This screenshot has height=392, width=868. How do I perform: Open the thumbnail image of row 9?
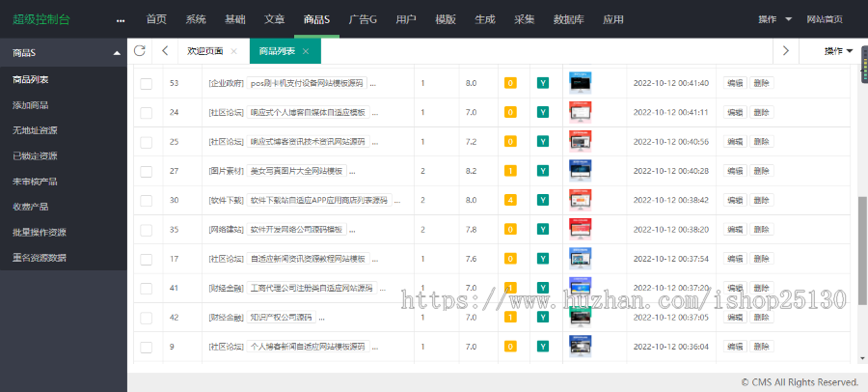pyautogui.click(x=581, y=347)
